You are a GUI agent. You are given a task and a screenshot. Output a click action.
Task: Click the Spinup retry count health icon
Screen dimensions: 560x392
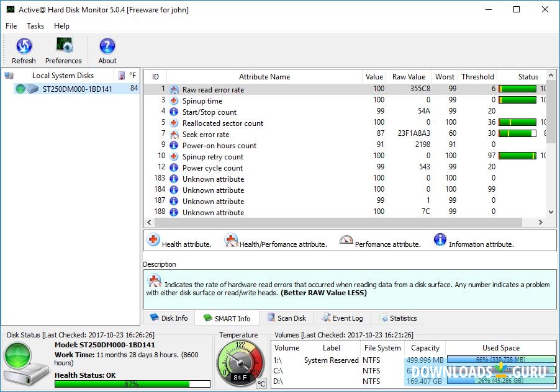pos(174,156)
